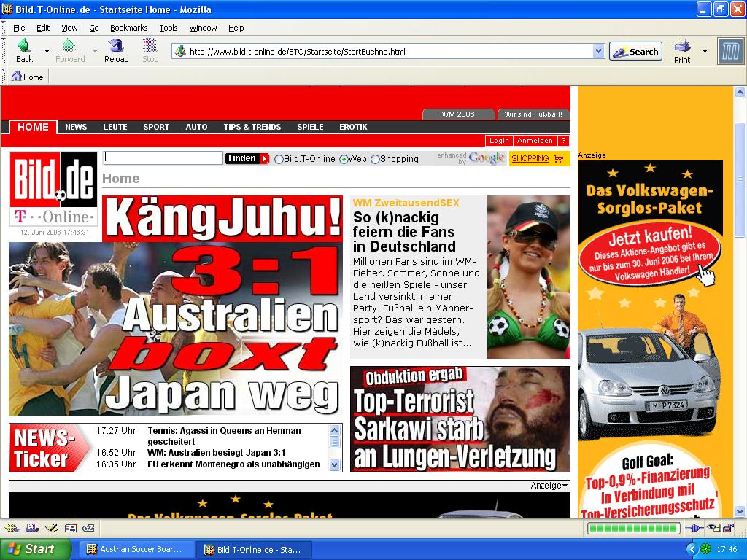
Task: Collapse the personal toolbar using its grippy
Action: point(4,76)
